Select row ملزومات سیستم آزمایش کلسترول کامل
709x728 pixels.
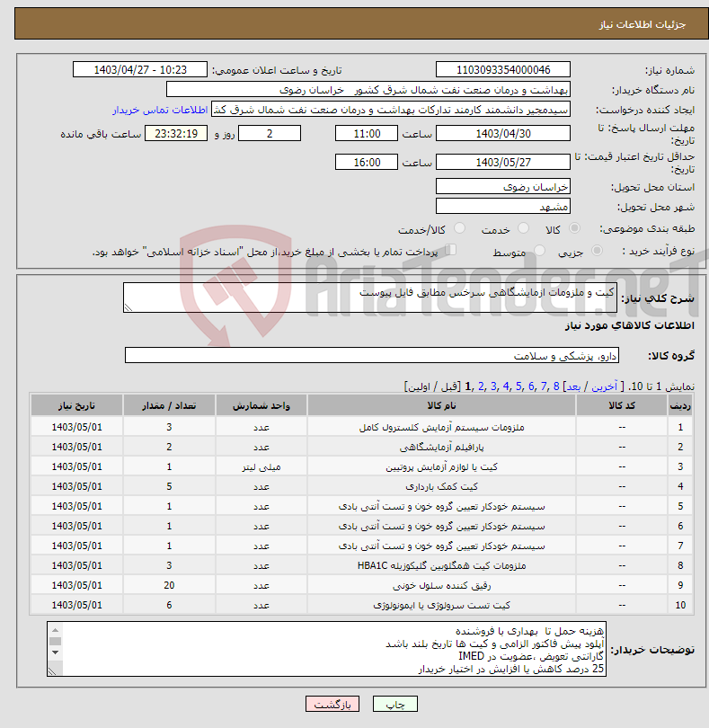click(x=362, y=427)
